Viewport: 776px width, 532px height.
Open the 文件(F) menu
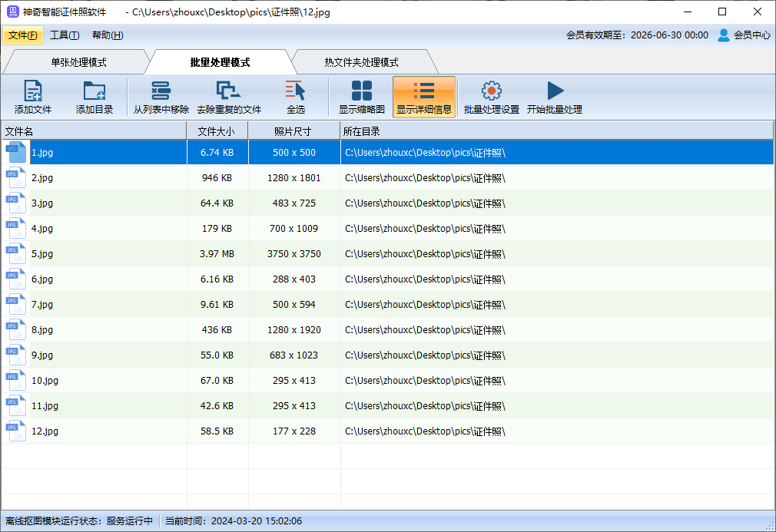23,35
